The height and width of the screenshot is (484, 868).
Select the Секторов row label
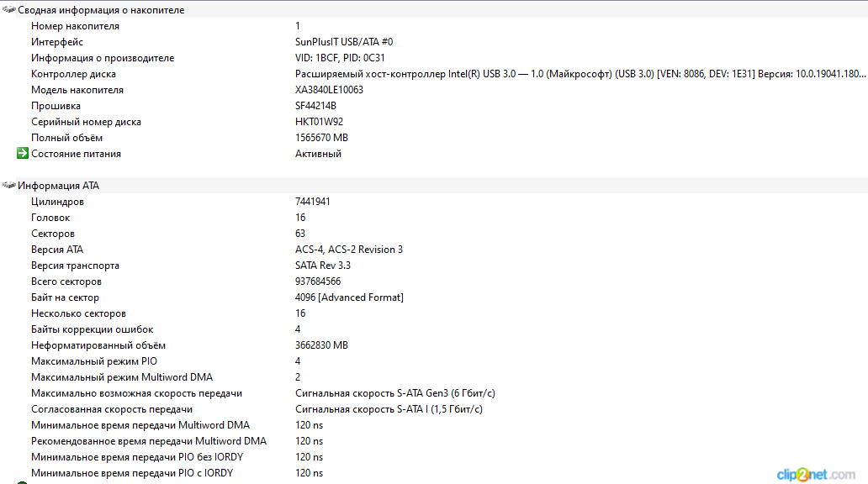pos(53,234)
